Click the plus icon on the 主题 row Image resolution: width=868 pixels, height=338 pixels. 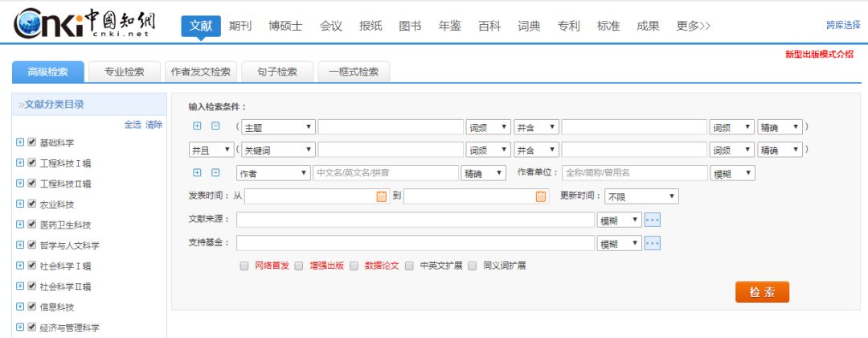[198, 126]
